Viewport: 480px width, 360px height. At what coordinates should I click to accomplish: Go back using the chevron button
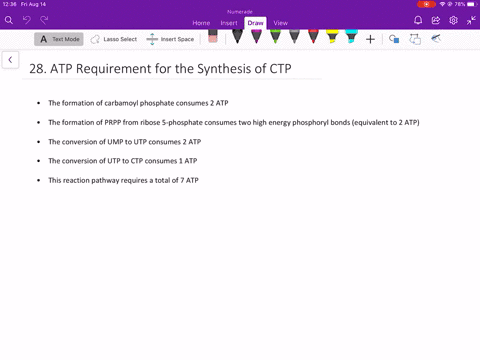10,60
